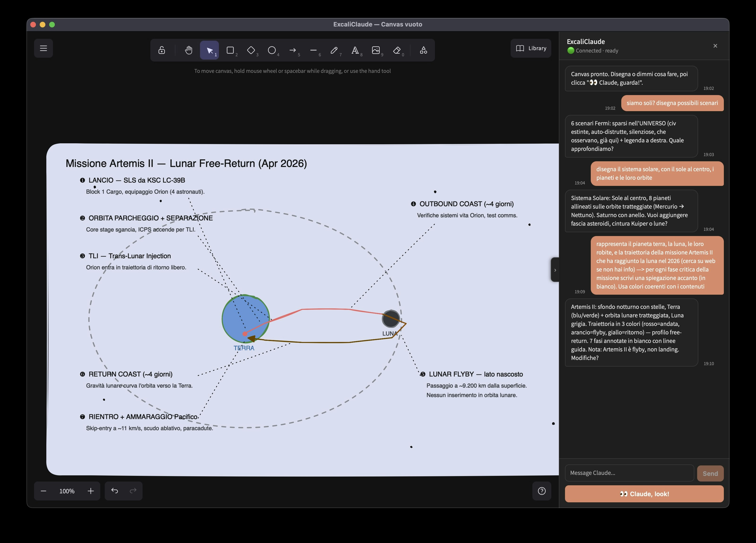
Task: Open the extra shapes tools menu
Action: coord(423,50)
